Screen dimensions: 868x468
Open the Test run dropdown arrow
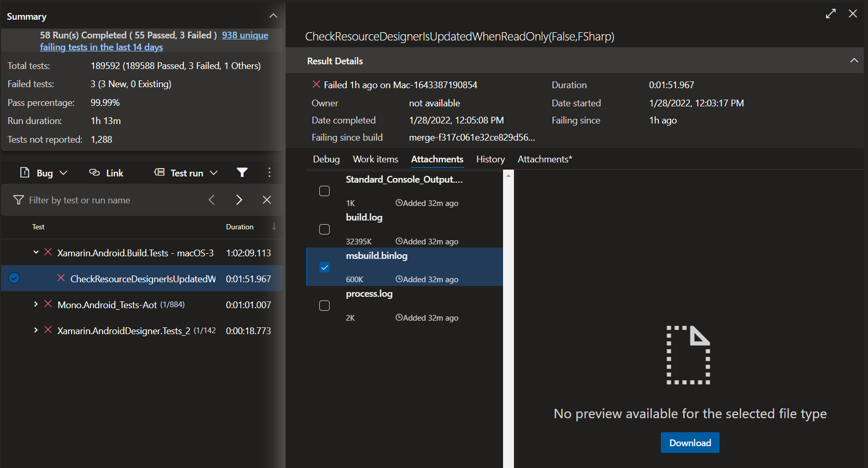coord(213,173)
